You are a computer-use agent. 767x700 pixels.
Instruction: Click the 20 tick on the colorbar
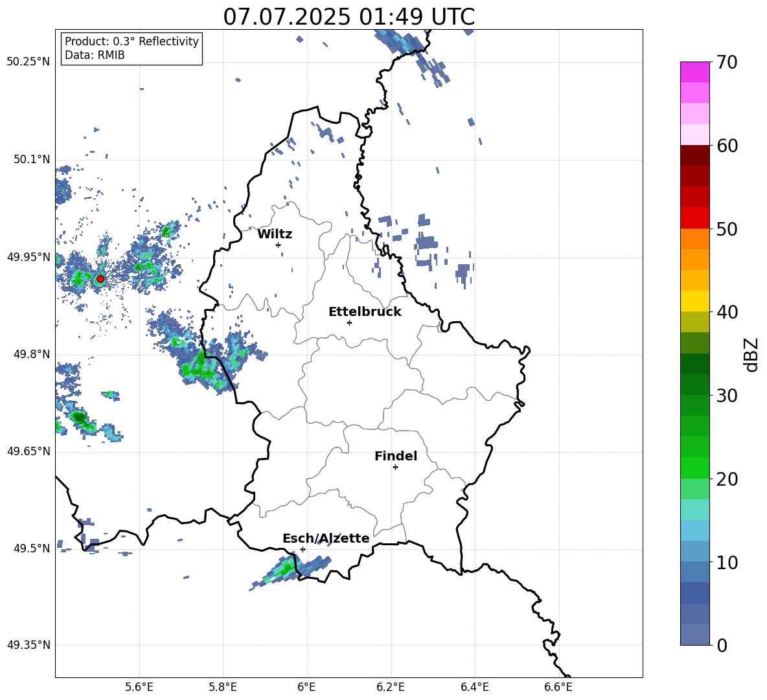tap(727, 479)
